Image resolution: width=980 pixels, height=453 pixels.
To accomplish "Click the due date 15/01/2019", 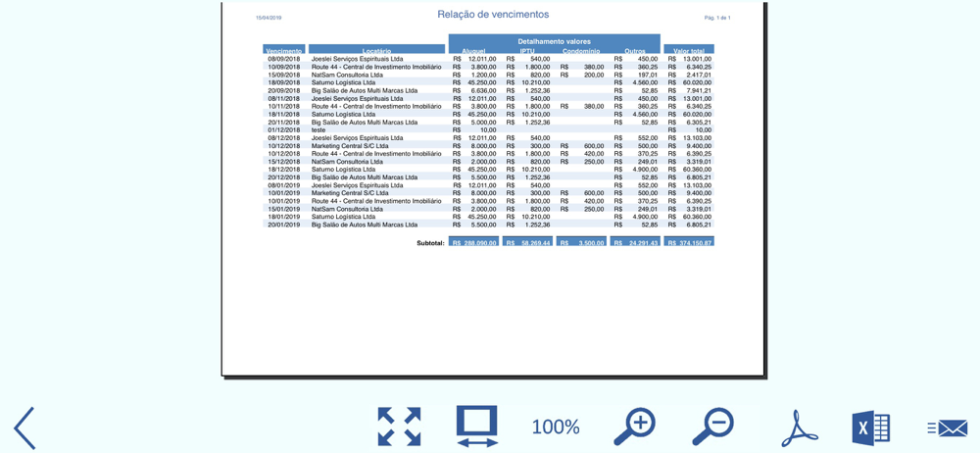I will 284,209.
